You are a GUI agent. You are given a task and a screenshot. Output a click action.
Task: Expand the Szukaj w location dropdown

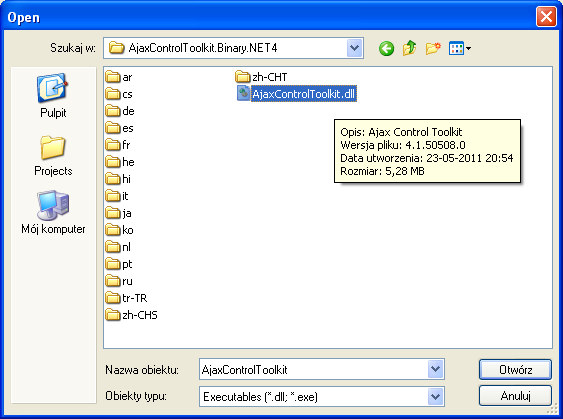355,48
